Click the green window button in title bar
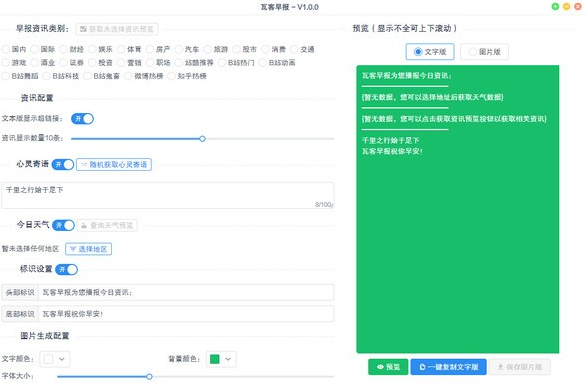Screen dimensions: 587x390 [x=555, y=7]
